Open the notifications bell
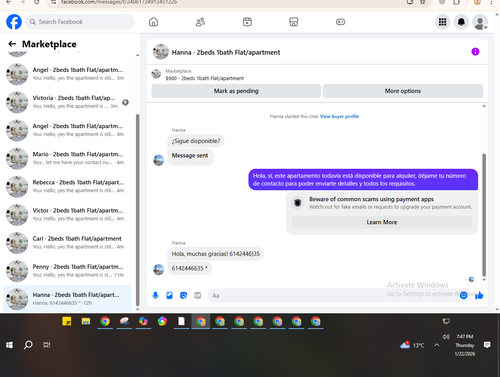Screen dimensions: 500x377 click(461, 22)
